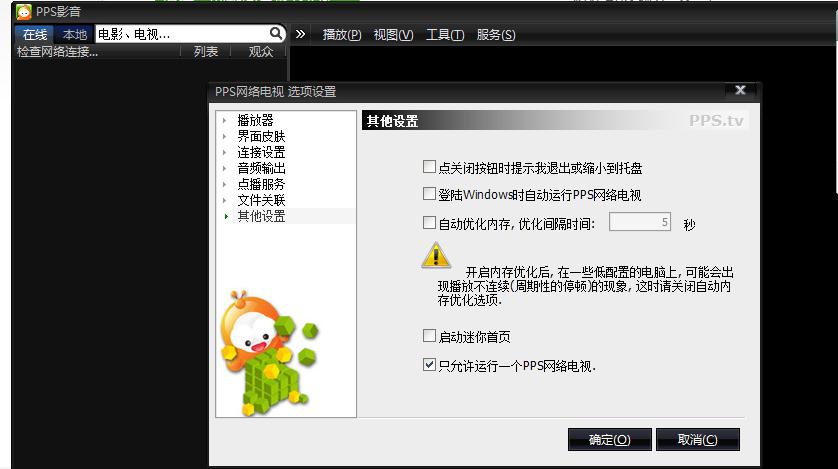The width and height of the screenshot is (838, 469).
Task: Click the PPS mascot image
Action: pos(269,353)
